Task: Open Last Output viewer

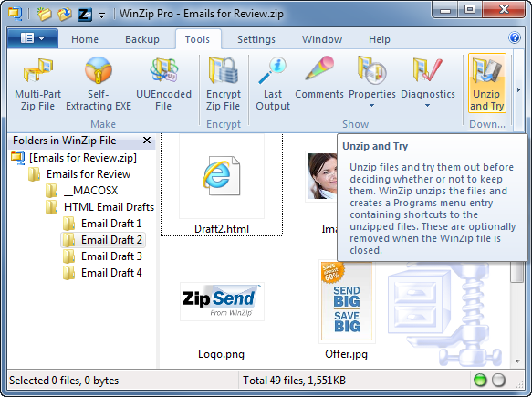Action: click(x=273, y=84)
